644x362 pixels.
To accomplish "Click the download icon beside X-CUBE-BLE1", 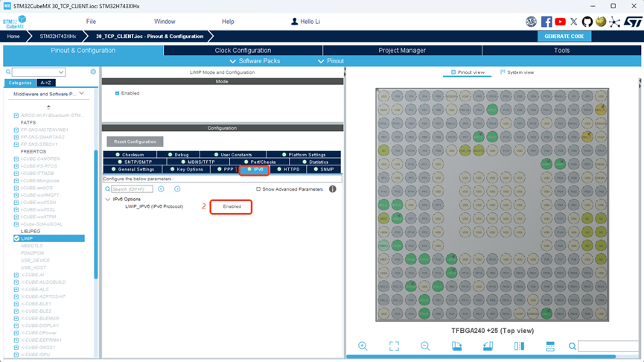I will pyautogui.click(x=16, y=304).
